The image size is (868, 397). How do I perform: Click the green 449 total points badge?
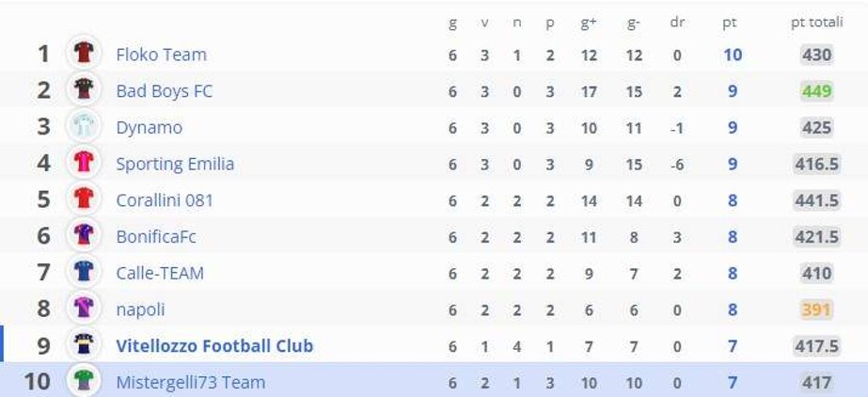click(x=816, y=91)
